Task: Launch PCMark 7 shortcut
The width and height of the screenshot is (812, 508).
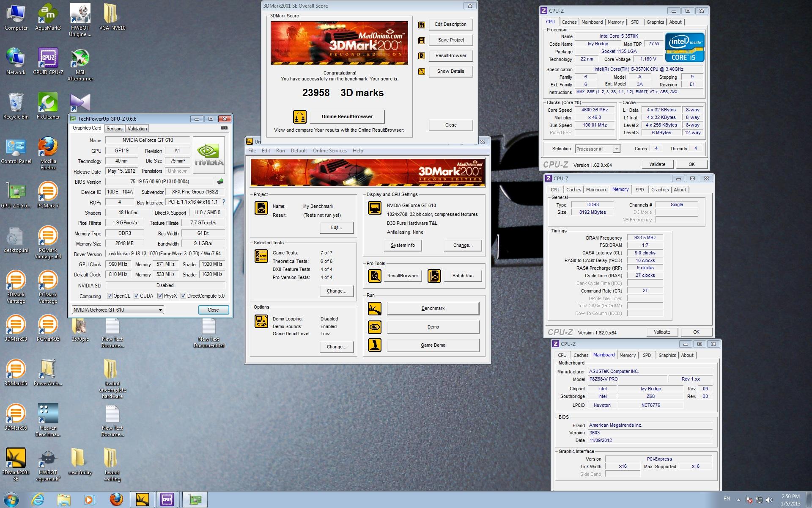Action: 48,195
